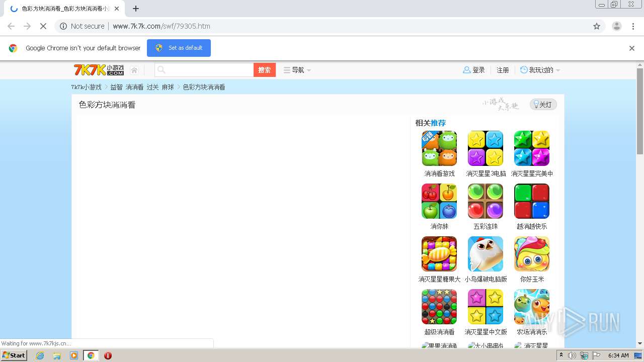Open the 7K7K site logo
644x362 pixels.
pyautogui.click(x=99, y=70)
